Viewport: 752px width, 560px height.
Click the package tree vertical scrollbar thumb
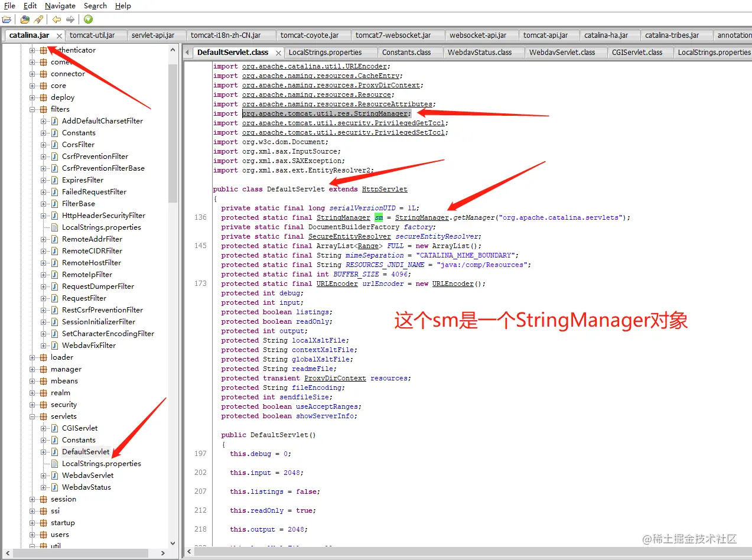point(173,134)
